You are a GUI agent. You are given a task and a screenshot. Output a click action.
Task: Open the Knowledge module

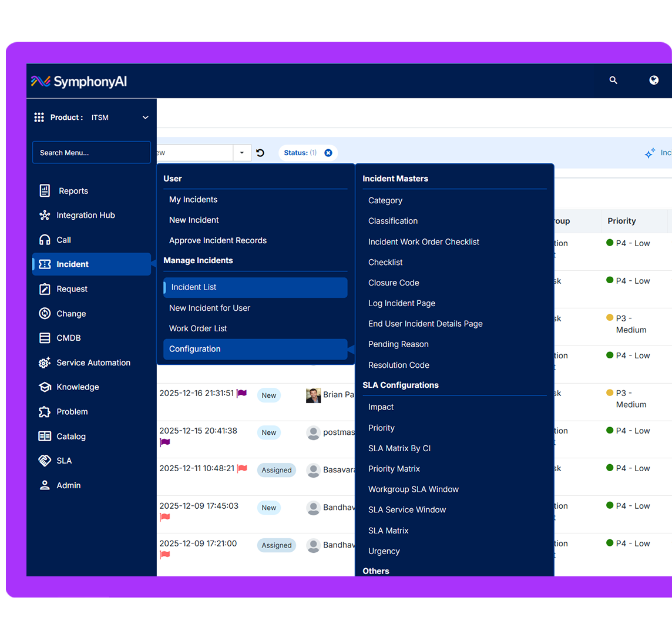pyautogui.click(x=78, y=387)
